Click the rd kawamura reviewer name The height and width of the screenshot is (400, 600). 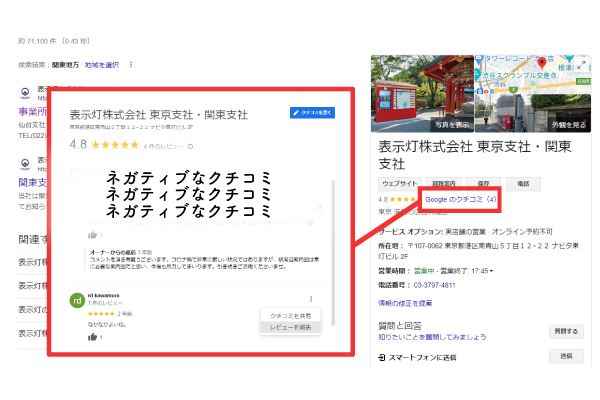(x=103, y=296)
